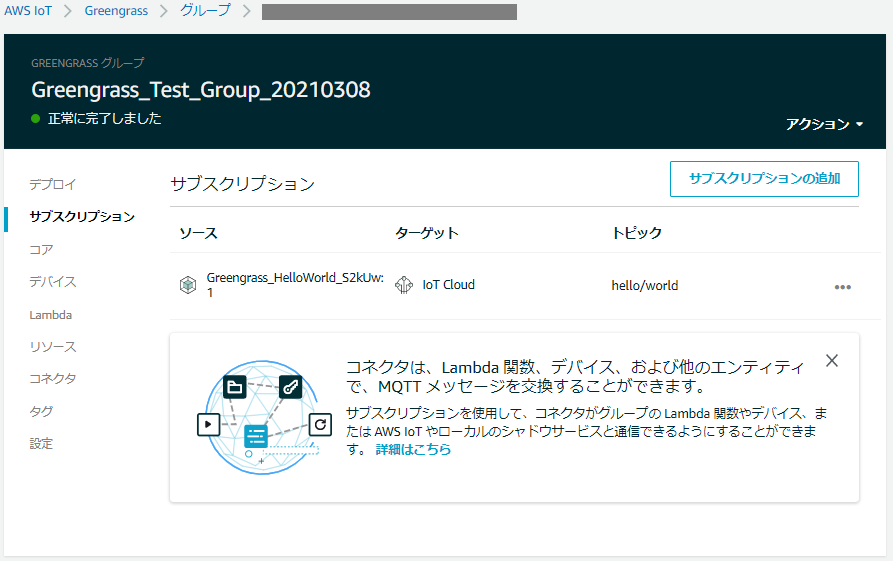
Task: Click the folder icon in the illustration
Action: [235, 388]
